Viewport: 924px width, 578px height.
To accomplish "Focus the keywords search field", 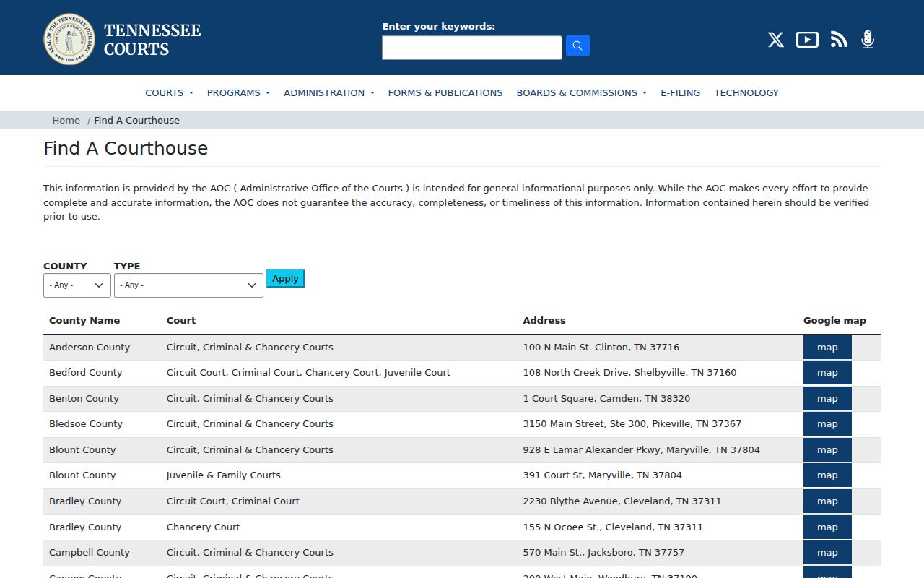I will pos(472,48).
